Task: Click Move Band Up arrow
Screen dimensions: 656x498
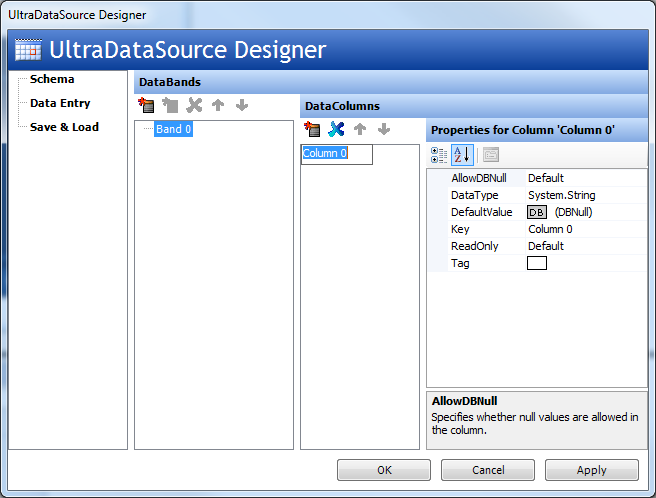Action: click(218, 105)
